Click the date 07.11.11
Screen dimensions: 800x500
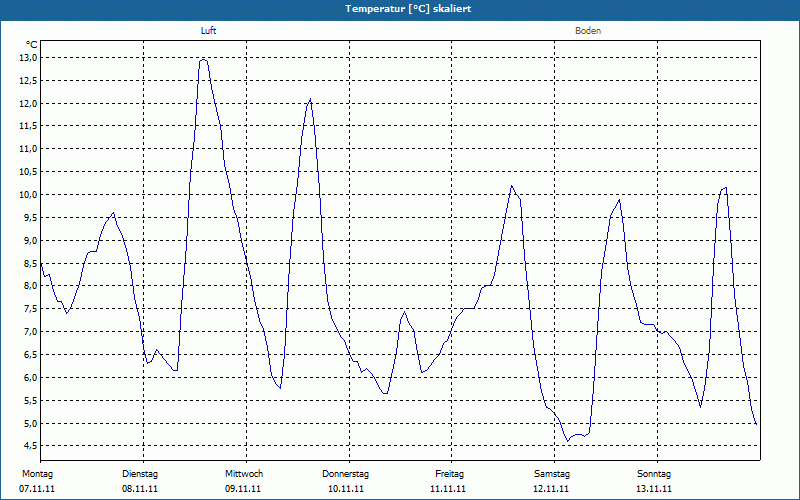click(x=37, y=489)
